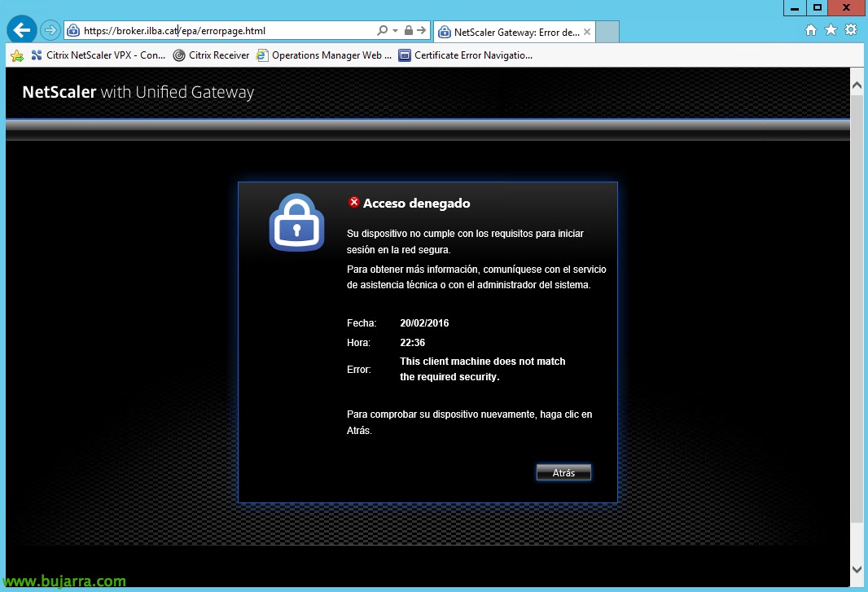Click the browser Forward arrow button
This screenshot has height=592, width=868.
pyautogui.click(x=50, y=30)
